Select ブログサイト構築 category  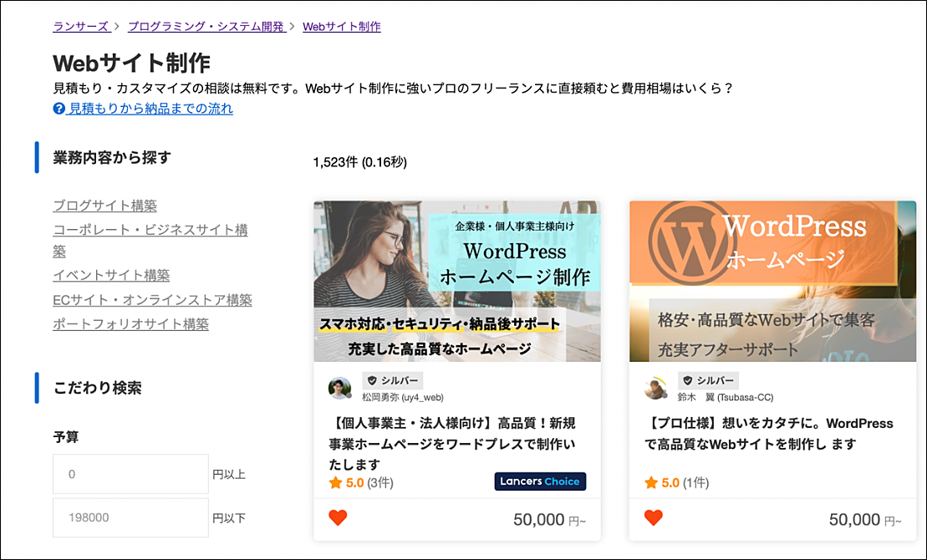tap(104, 206)
